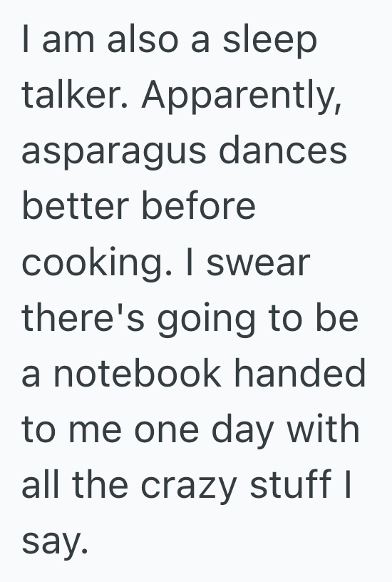
Task: Click the word "asparagus"
Action: [x=114, y=153]
